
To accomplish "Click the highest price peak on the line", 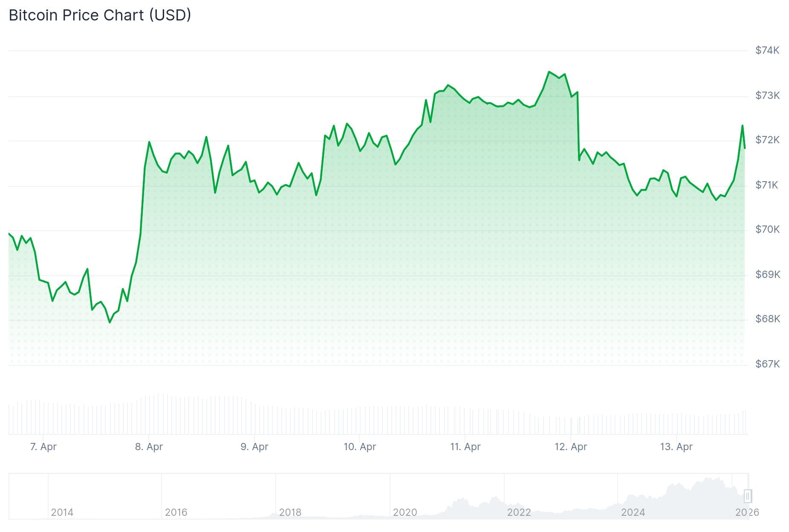I will point(549,72).
